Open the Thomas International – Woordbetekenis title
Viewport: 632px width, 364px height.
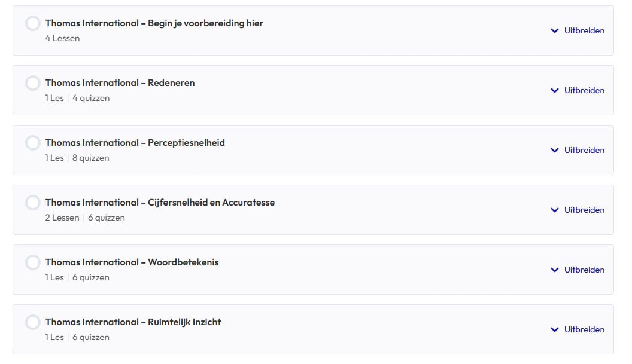[132, 262]
